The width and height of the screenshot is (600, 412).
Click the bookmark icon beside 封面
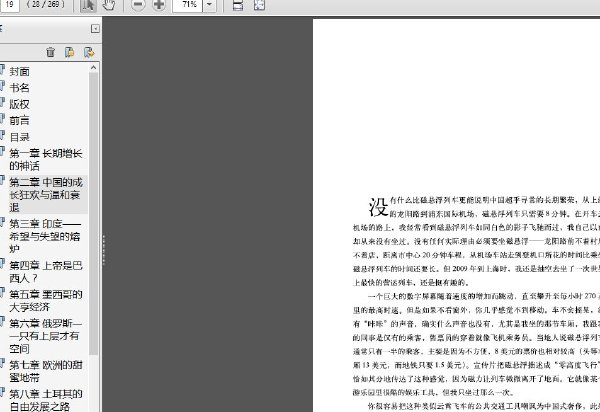click(2, 70)
